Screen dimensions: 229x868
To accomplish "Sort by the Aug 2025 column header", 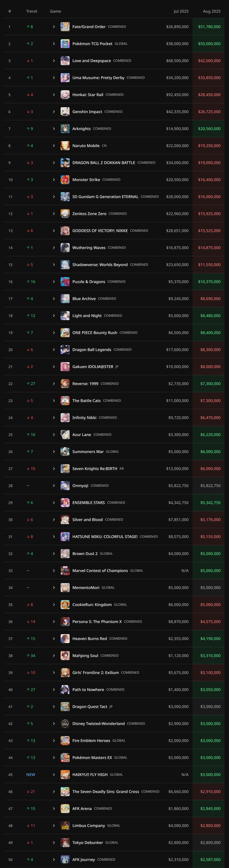I will [211, 11].
